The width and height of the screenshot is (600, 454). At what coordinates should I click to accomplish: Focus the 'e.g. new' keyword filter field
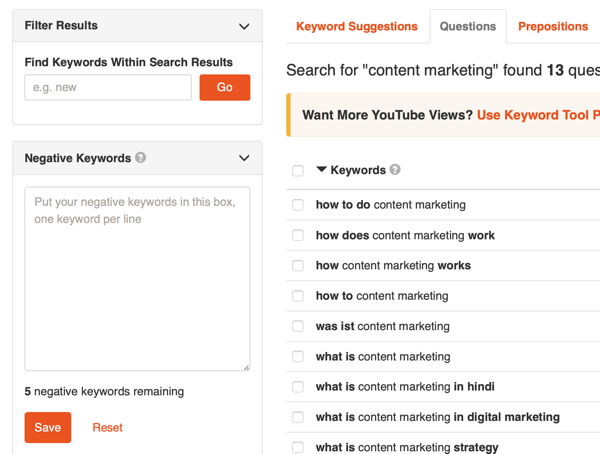coord(108,87)
